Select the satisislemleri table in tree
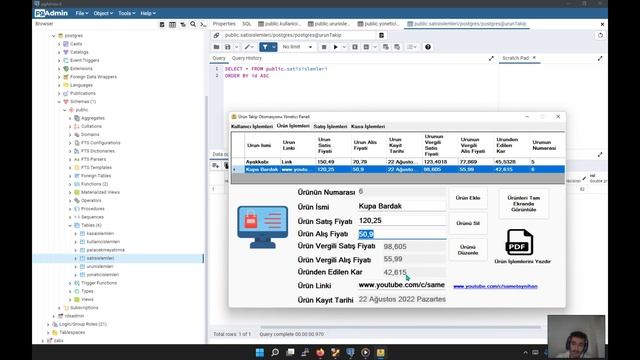The image size is (640, 360). click(x=100, y=258)
